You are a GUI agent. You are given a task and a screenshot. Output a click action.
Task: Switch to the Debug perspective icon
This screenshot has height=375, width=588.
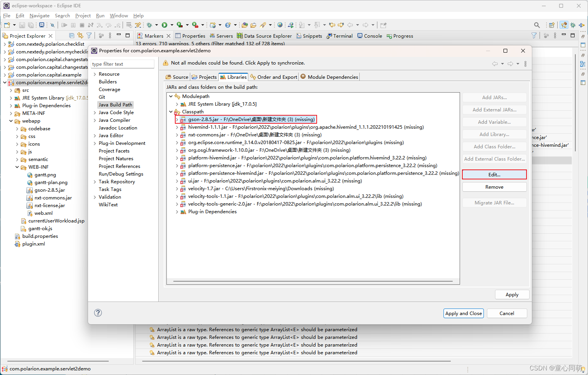(x=573, y=25)
